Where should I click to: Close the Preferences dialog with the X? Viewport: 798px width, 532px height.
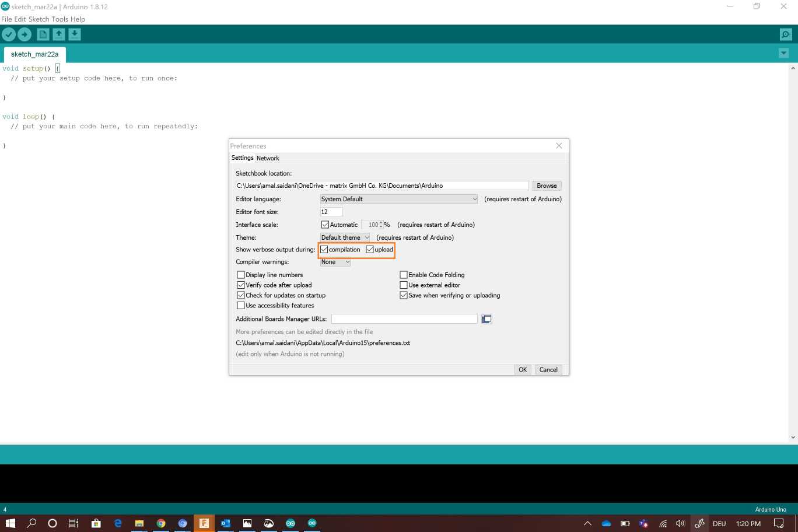(559, 146)
